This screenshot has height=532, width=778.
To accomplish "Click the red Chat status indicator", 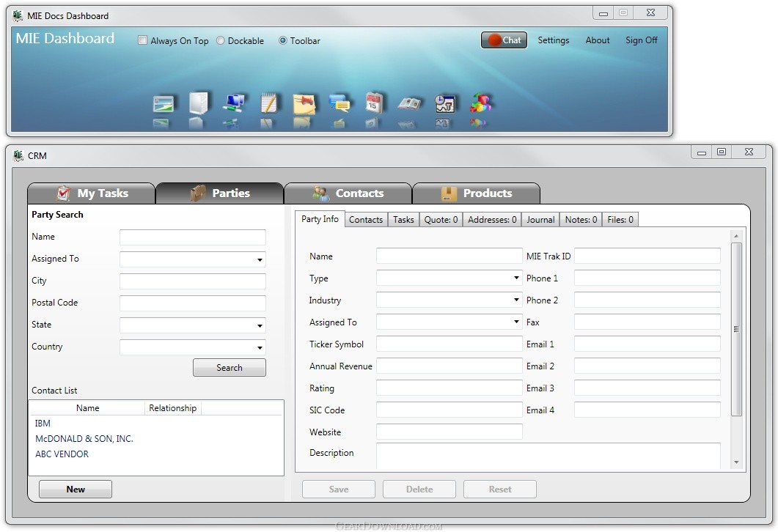I will coord(494,40).
